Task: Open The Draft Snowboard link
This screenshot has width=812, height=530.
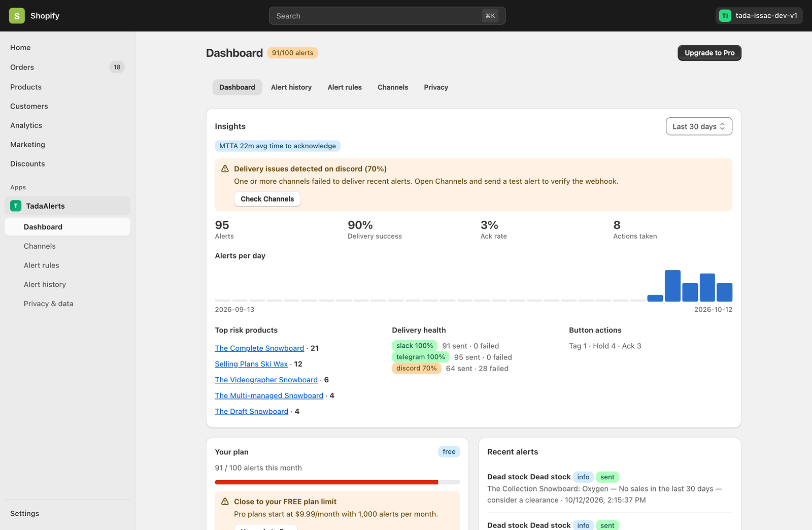Action: tap(252, 411)
